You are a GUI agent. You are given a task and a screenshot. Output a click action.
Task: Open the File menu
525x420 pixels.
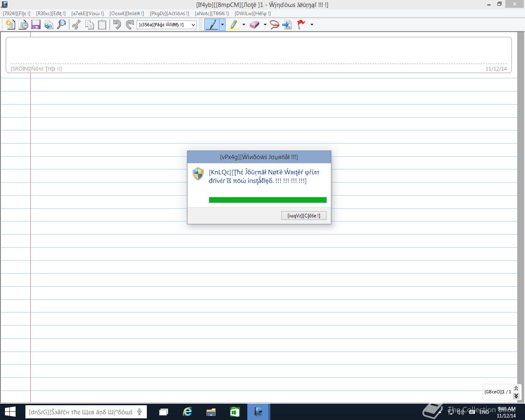pos(16,14)
